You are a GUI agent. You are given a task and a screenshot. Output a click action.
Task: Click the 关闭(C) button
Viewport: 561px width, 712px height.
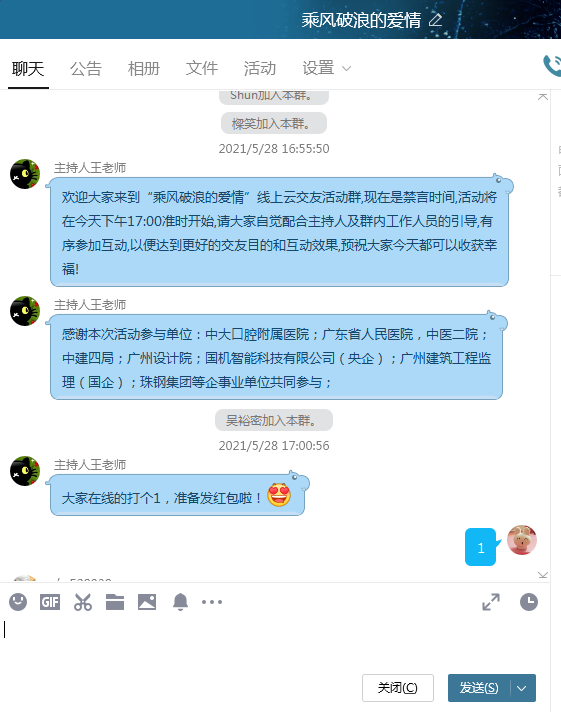pos(398,688)
